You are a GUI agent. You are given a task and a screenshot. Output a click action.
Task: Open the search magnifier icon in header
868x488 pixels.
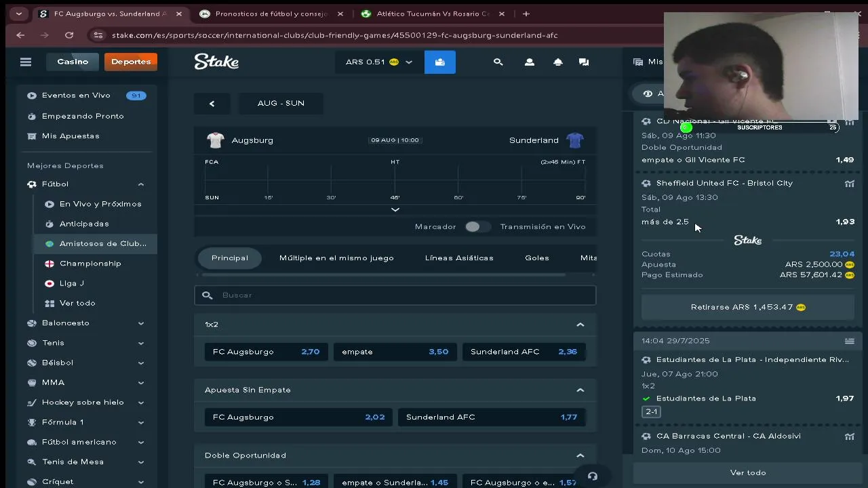coord(498,62)
